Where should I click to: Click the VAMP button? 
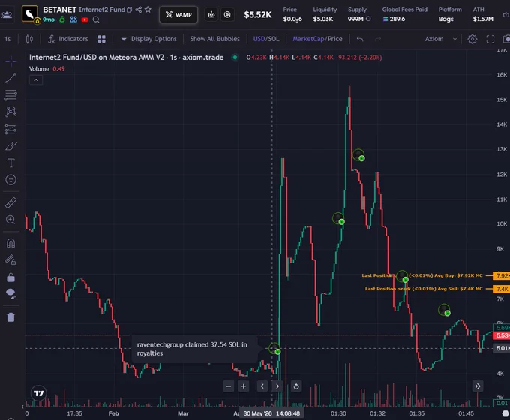(178, 15)
